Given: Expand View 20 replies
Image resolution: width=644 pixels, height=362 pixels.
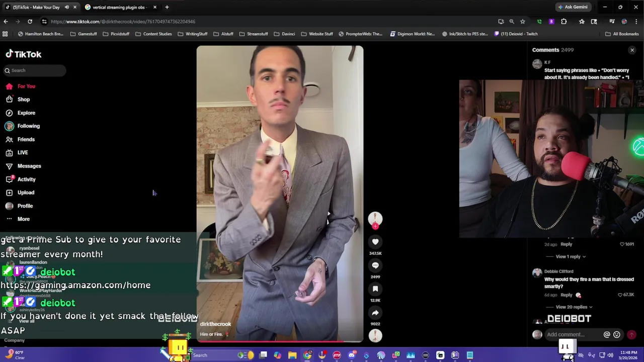Looking at the screenshot, I should coord(574,307).
